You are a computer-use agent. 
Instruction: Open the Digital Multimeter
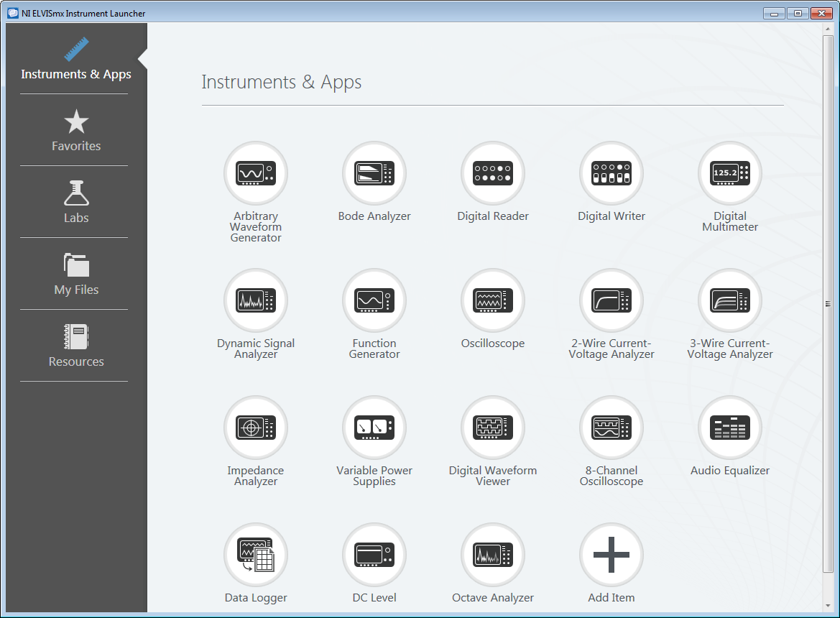coord(729,173)
